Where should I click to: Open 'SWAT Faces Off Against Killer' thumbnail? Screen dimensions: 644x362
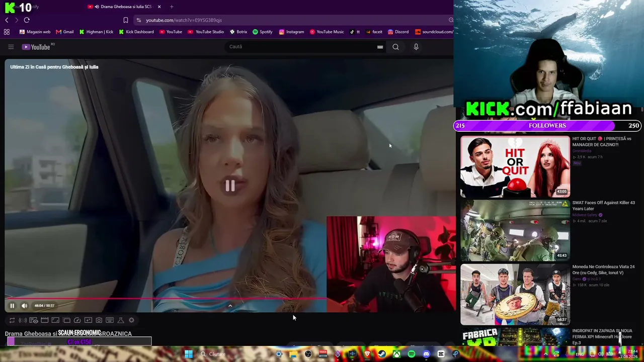coord(515,230)
